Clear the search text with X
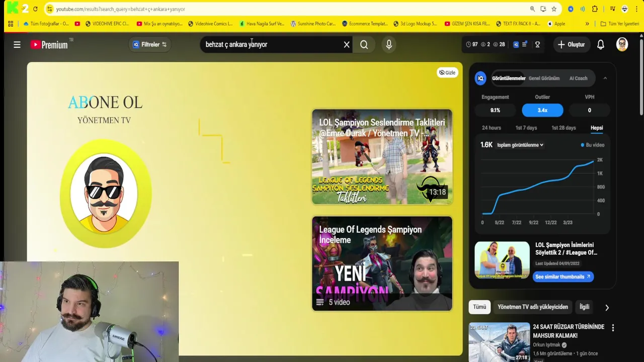 (x=347, y=45)
